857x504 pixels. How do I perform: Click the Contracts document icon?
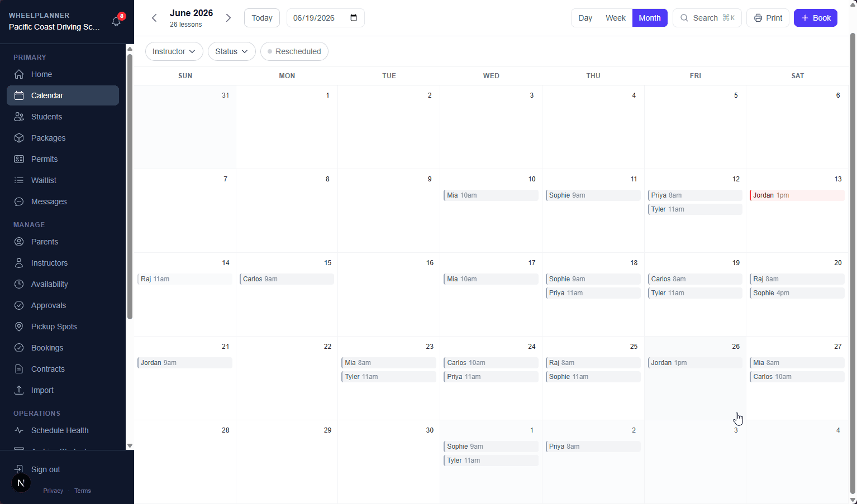19,369
